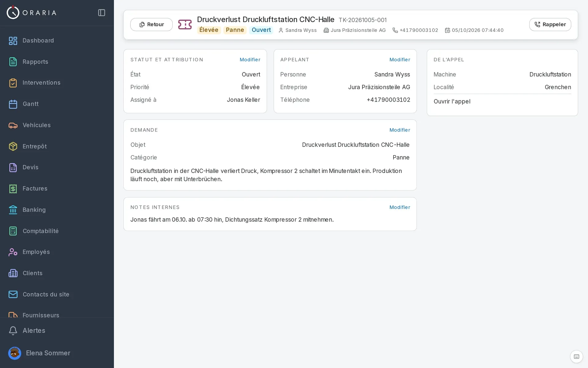This screenshot has width=588, height=368.
Task: Open Elena Sommer user profile avatar
Action: 14,353
